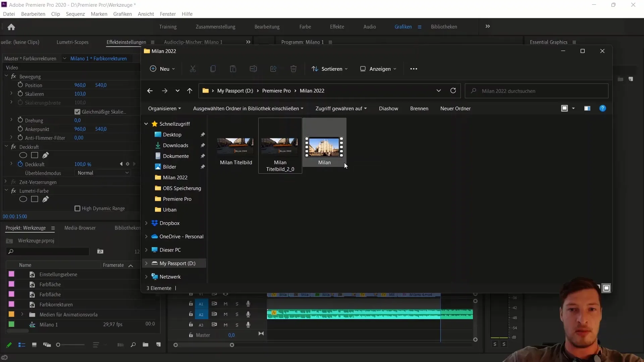Switch to the Audio workspace tab

coord(370,26)
